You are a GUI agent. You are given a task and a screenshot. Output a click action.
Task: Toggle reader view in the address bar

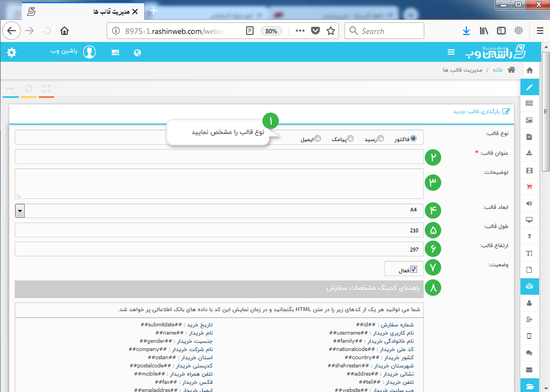249,31
